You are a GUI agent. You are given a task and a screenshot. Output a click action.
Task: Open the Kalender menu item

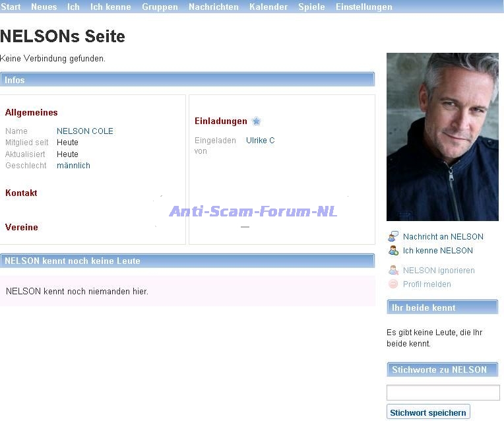(268, 7)
